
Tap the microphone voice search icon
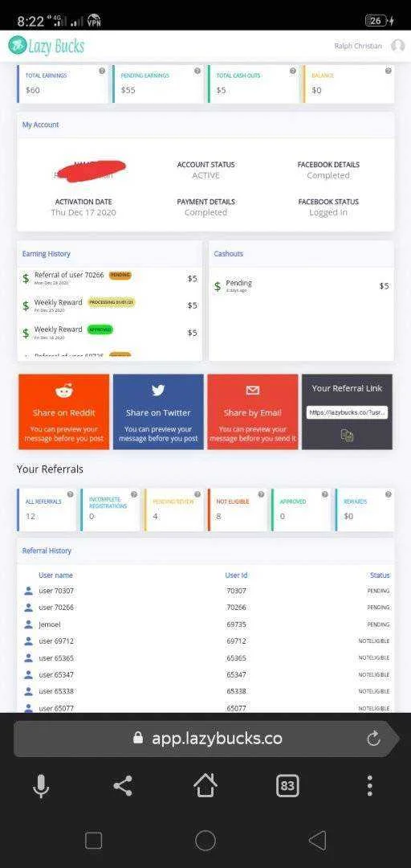[x=40, y=785]
